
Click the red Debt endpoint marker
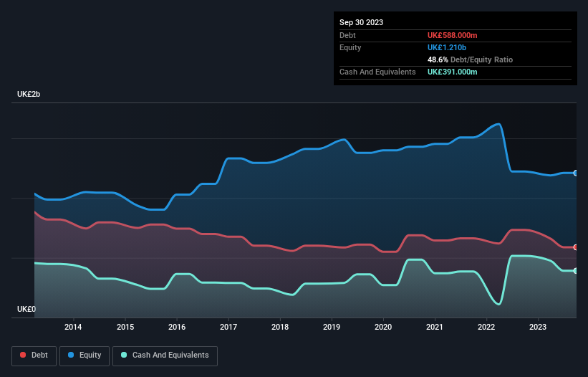pos(575,247)
